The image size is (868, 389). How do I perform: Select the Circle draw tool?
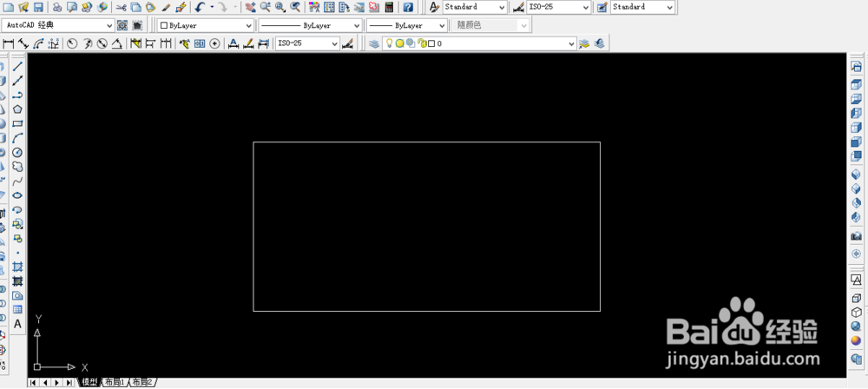click(x=17, y=152)
